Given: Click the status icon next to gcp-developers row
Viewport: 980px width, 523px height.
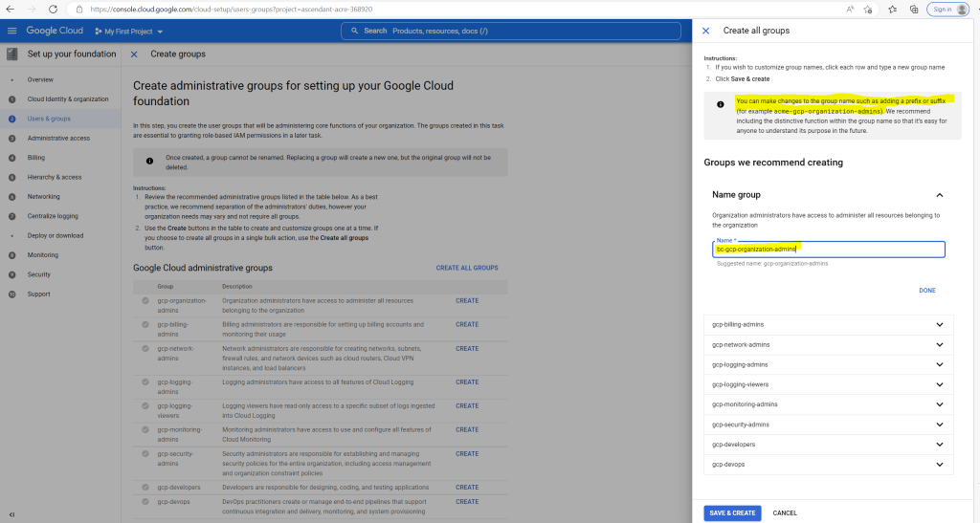Looking at the screenshot, I should coord(145,488).
